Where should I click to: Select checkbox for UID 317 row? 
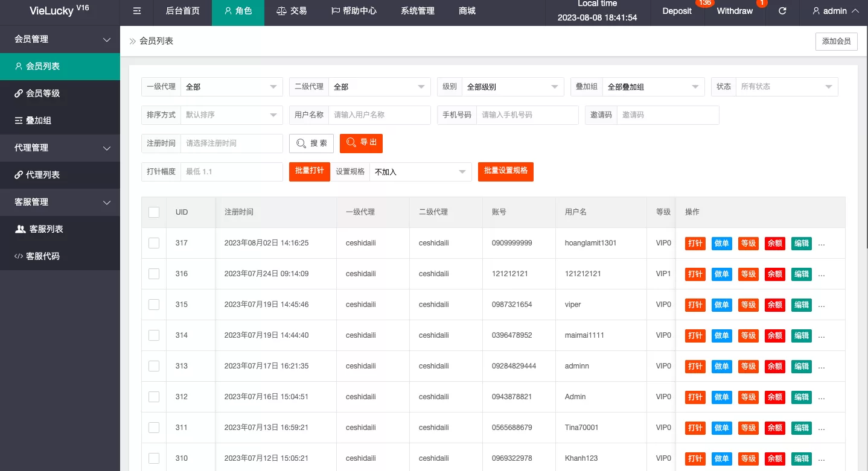tap(154, 243)
